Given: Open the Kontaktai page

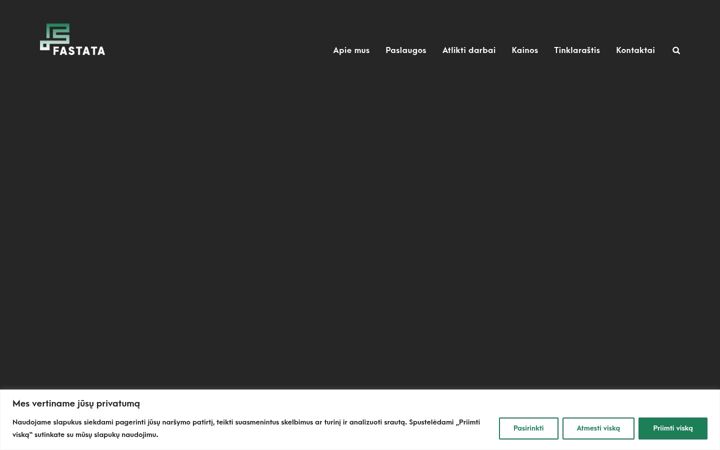Looking at the screenshot, I should click(x=635, y=51).
